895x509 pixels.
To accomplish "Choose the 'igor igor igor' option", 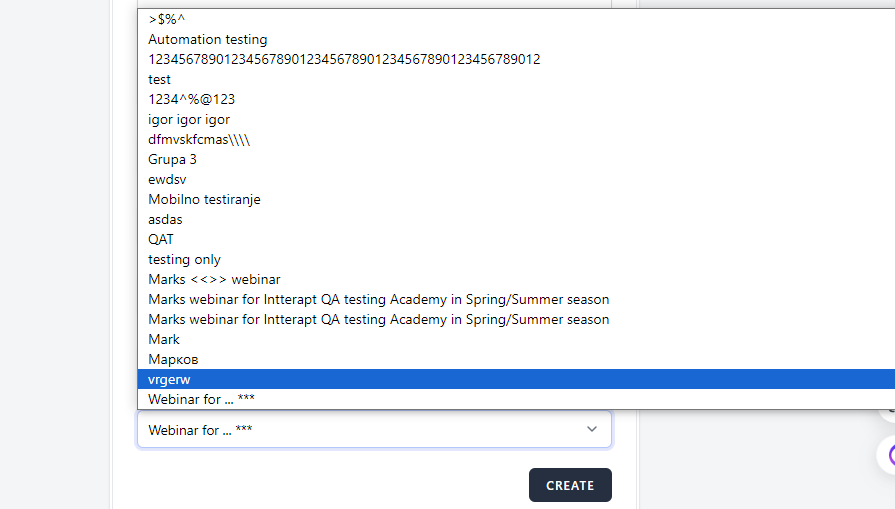I will pos(189,120).
